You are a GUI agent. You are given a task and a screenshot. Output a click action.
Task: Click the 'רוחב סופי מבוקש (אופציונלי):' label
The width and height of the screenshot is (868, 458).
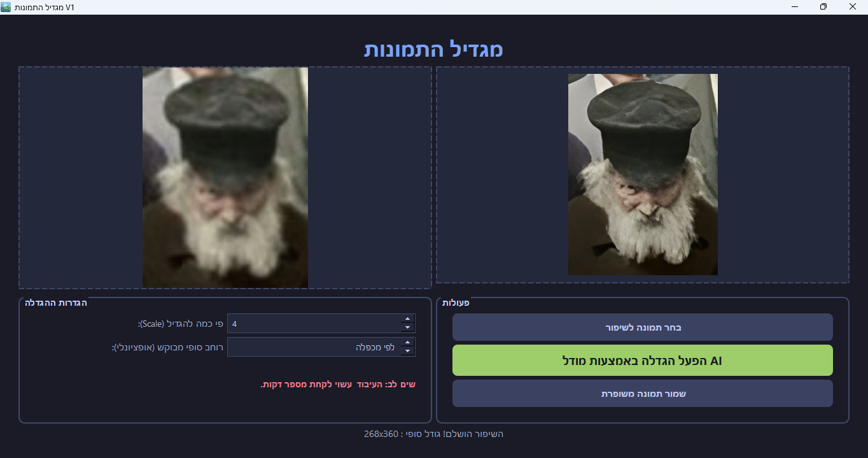coord(167,347)
